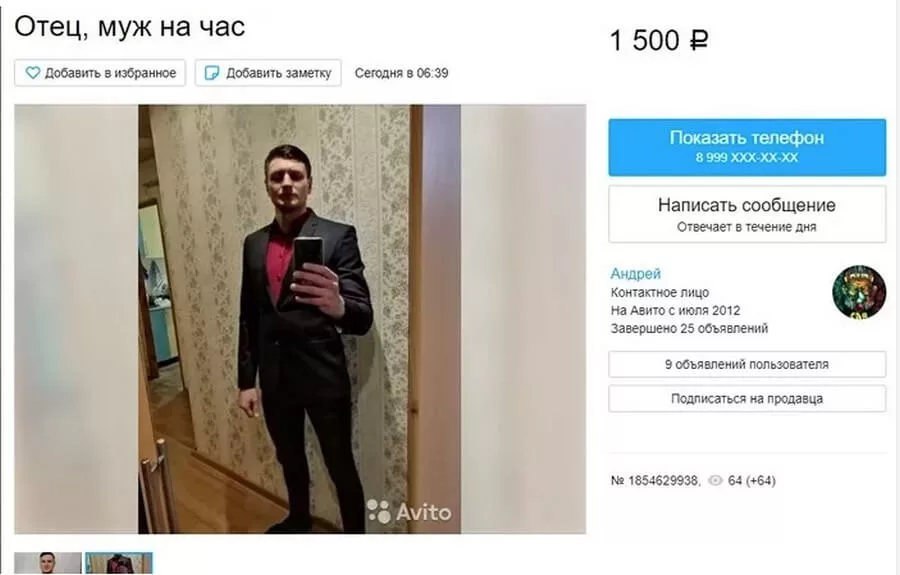Select the first photo thumbnail below
This screenshot has width=900, height=575.
tap(48, 564)
